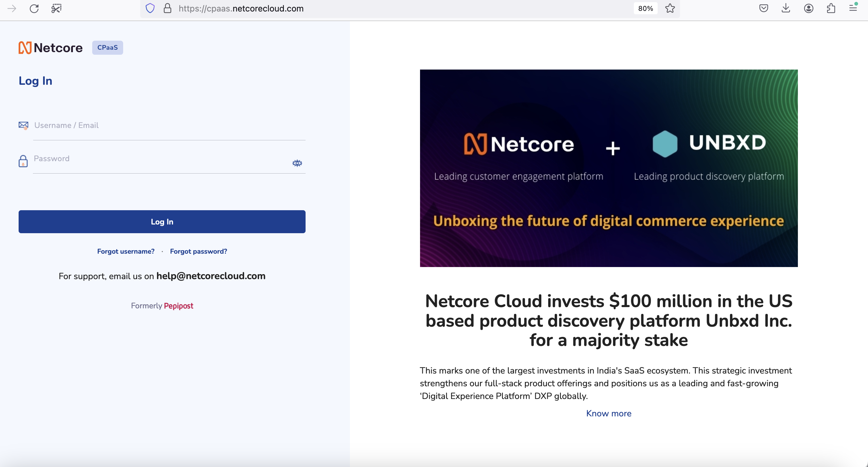Click the screenshot capture toolbar icon
Image resolution: width=868 pixels, height=467 pixels.
[x=56, y=8]
